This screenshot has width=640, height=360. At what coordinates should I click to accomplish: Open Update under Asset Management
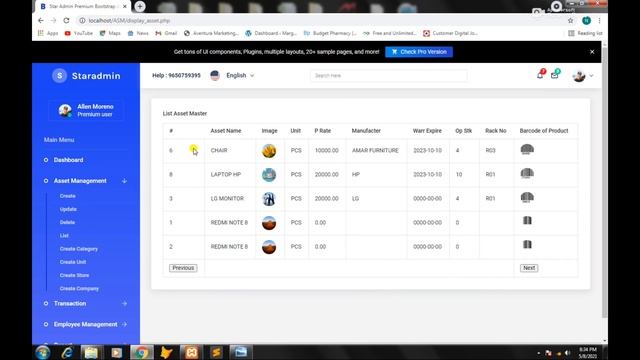click(x=68, y=209)
